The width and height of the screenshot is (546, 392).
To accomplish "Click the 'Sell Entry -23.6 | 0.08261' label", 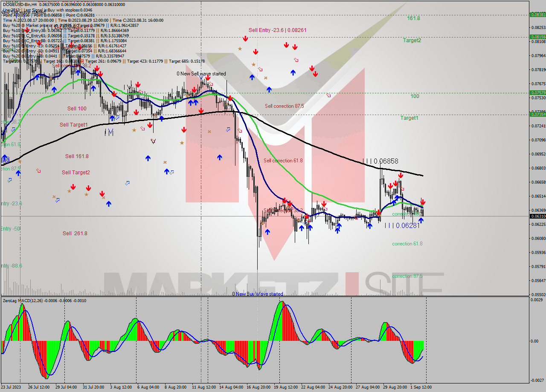I will pos(278,30).
